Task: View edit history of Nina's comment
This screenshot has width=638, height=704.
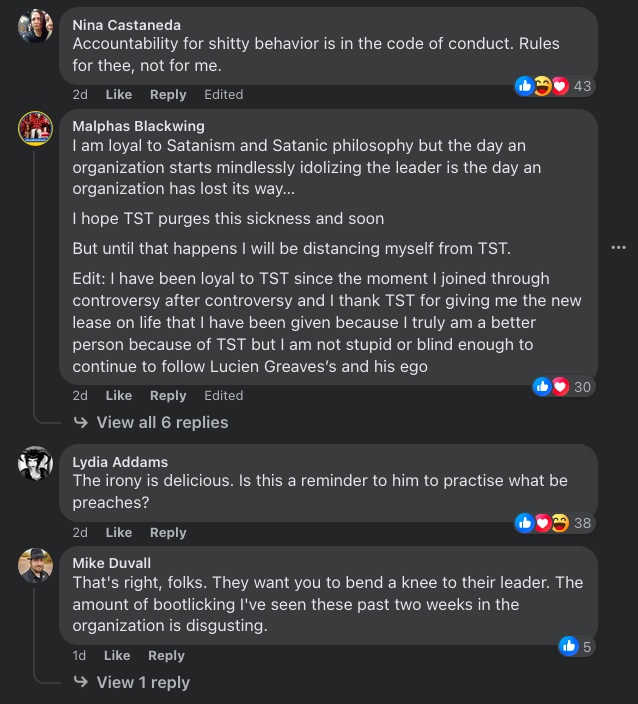Action: pyautogui.click(x=223, y=95)
